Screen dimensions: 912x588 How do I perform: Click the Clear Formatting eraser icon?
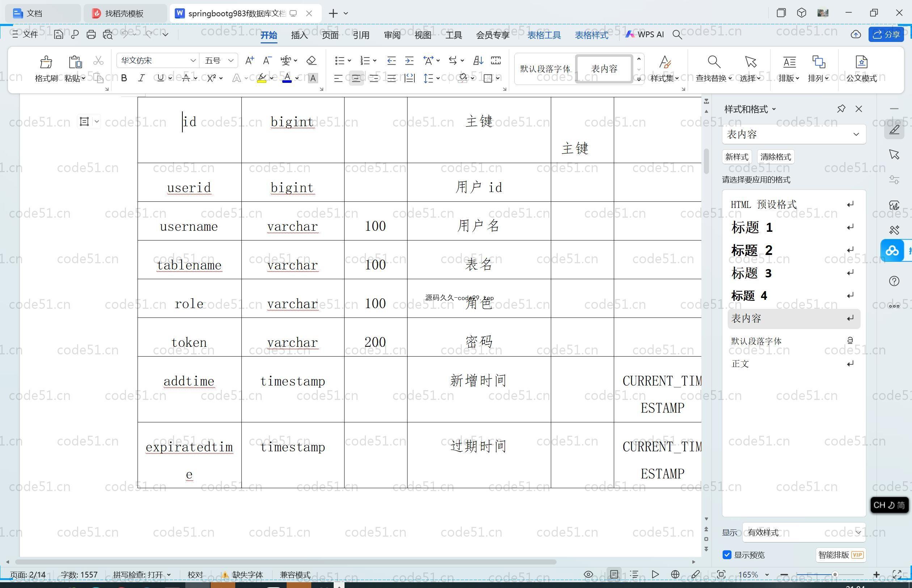(x=311, y=60)
